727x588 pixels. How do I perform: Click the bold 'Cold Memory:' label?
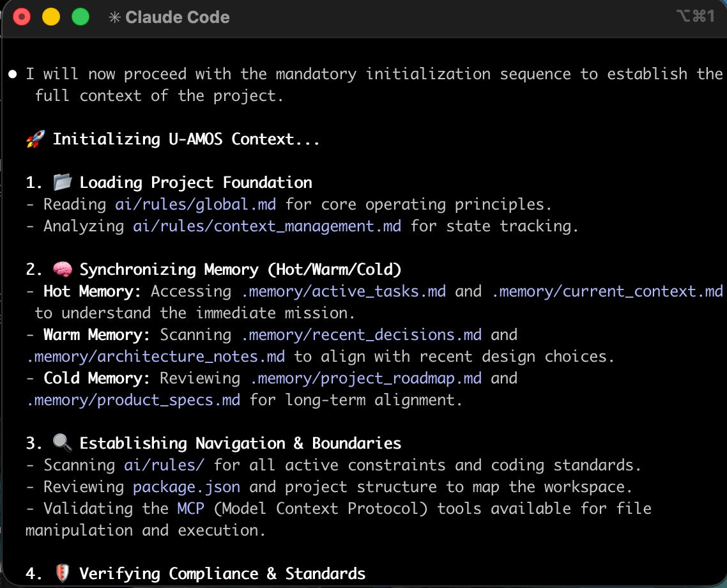pos(97,378)
